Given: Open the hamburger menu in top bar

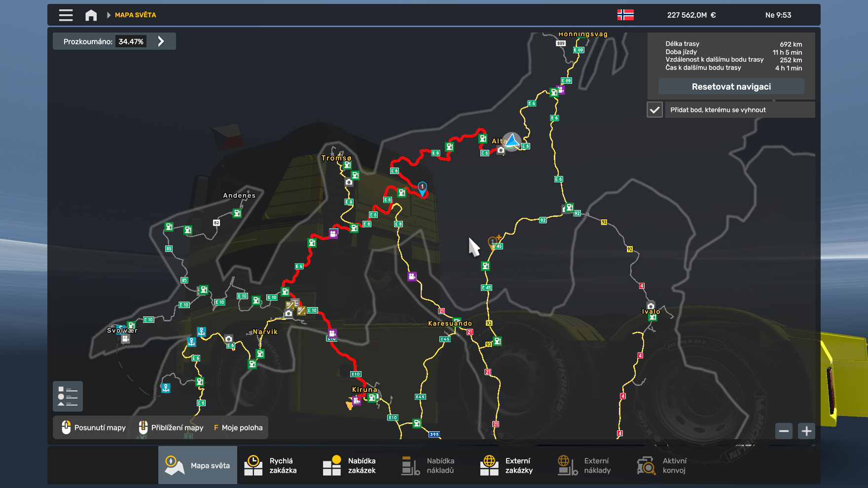Looking at the screenshot, I should pyautogui.click(x=65, y=15).
